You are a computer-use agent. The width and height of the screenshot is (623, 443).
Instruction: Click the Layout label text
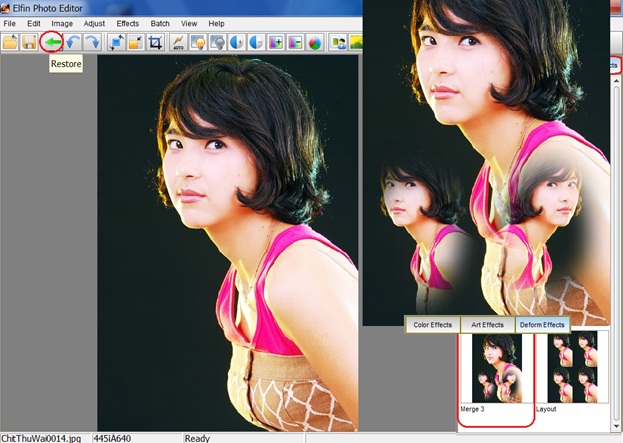pos(546,409)
